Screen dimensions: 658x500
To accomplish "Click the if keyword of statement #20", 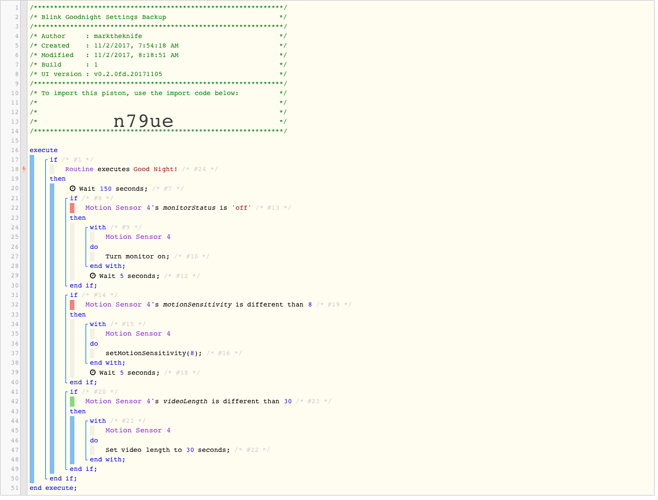I will click(73, 392).
